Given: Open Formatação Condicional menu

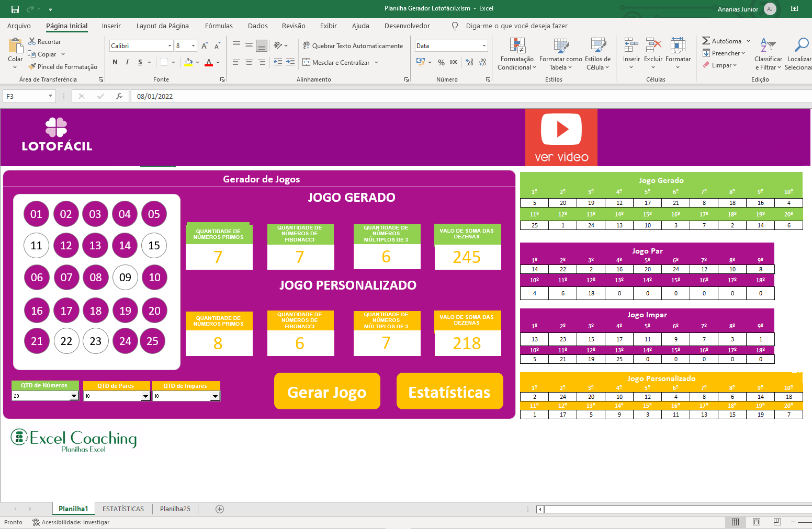Looking at the screenshot, I should coord(517,54).
